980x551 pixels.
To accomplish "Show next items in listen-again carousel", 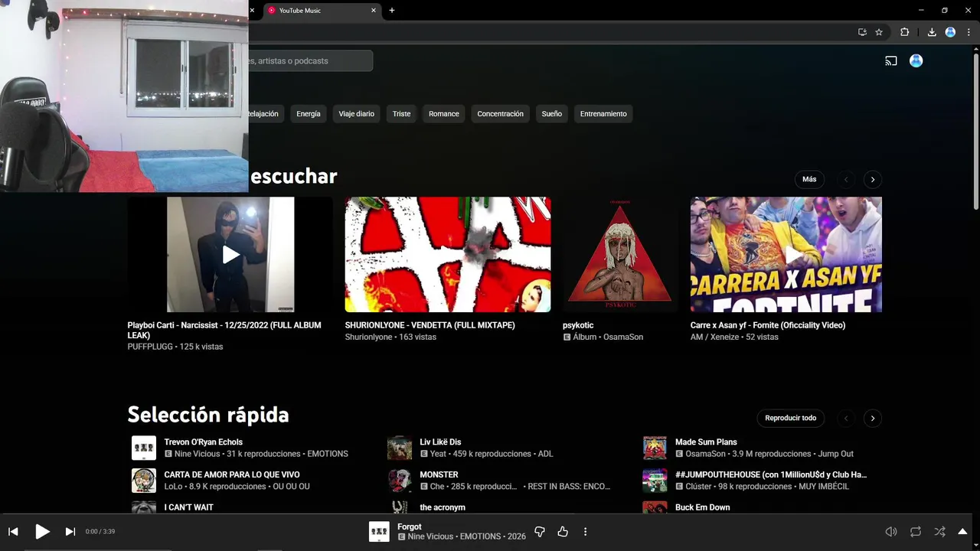I will 873,180.
